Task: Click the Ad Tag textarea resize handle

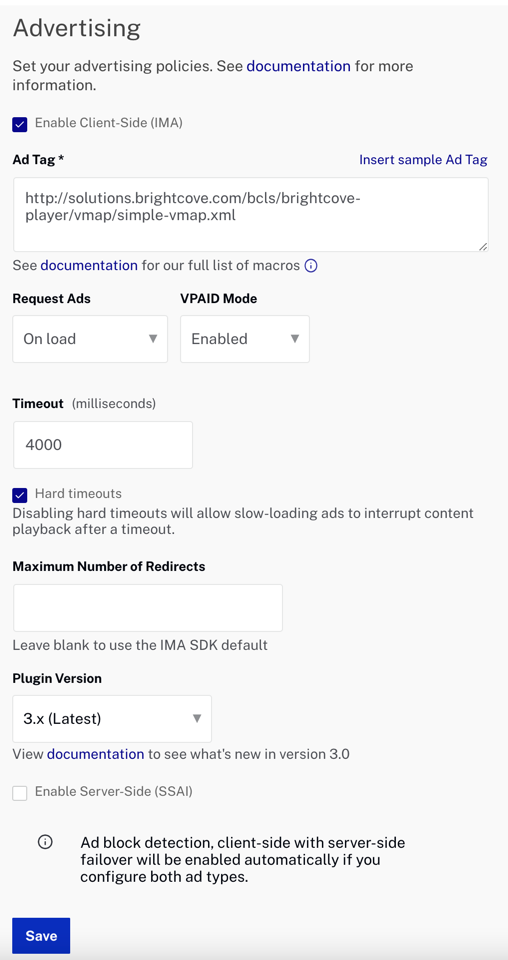Action: (x=482, y=246)
